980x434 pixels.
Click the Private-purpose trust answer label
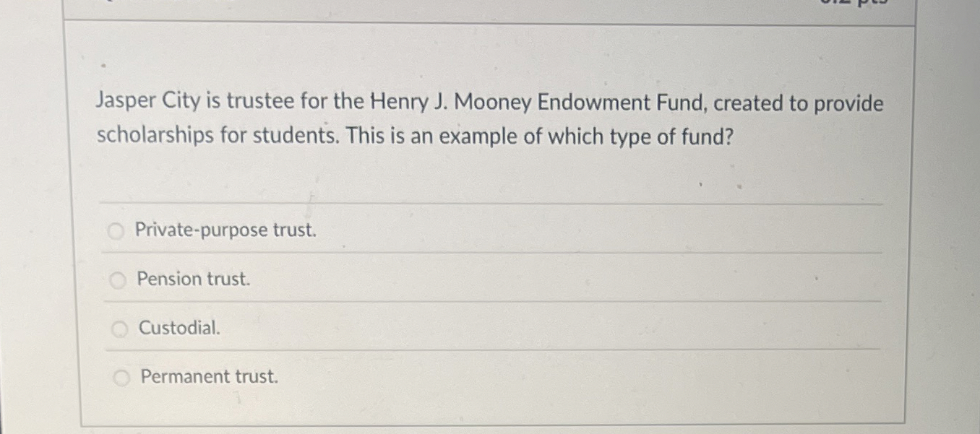pos(226,230)
